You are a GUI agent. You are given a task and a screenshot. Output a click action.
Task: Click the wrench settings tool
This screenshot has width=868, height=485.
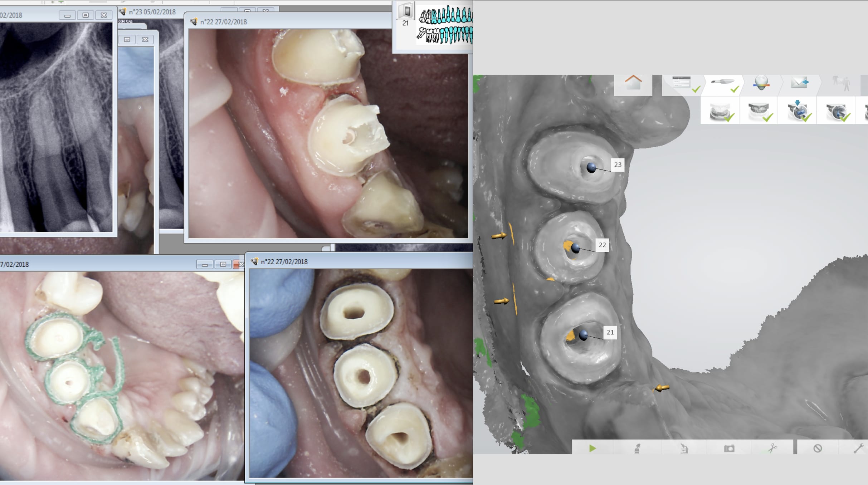tap(858, 448)
